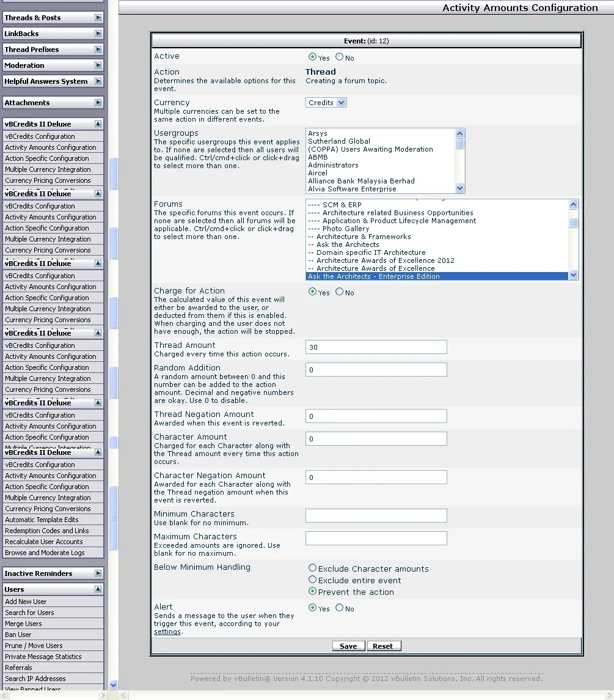The width and height of the screenshot is (614, 700).
Task: Open the Ban User page
Action: [18, 635]
